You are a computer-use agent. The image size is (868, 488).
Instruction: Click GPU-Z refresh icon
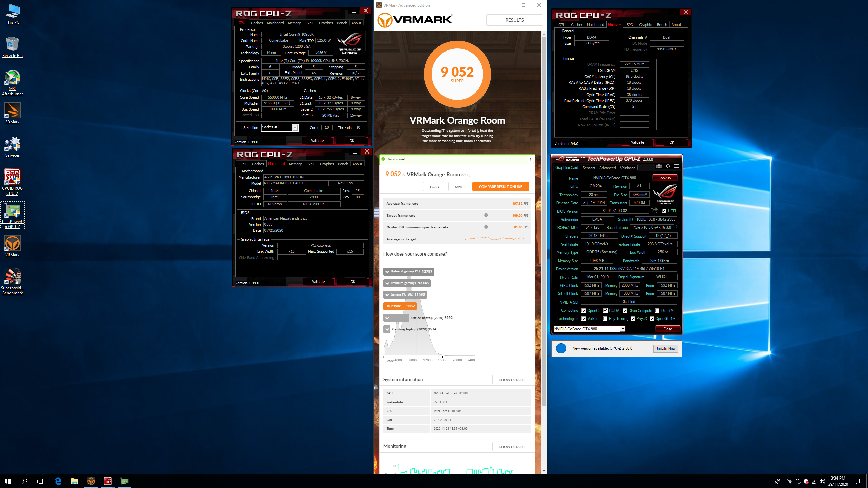click(x=668, y=166)
